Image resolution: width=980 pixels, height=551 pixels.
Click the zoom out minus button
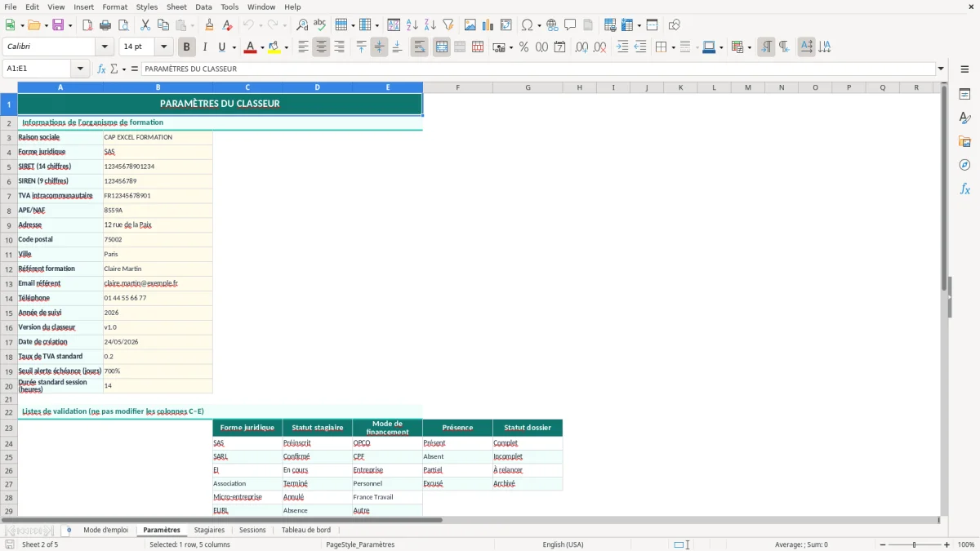point(881,544)
